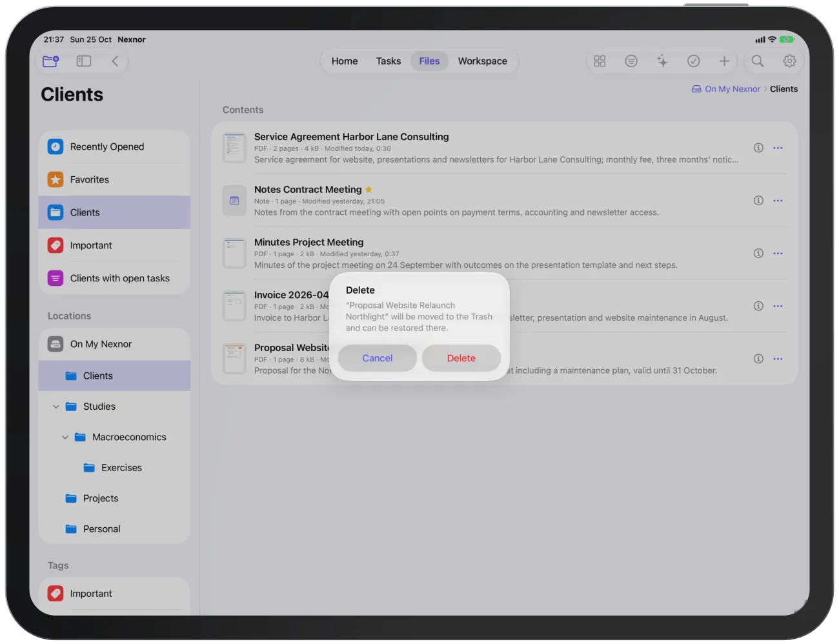Open Service Agreement document thumbnail

click(x=234, y=148)
